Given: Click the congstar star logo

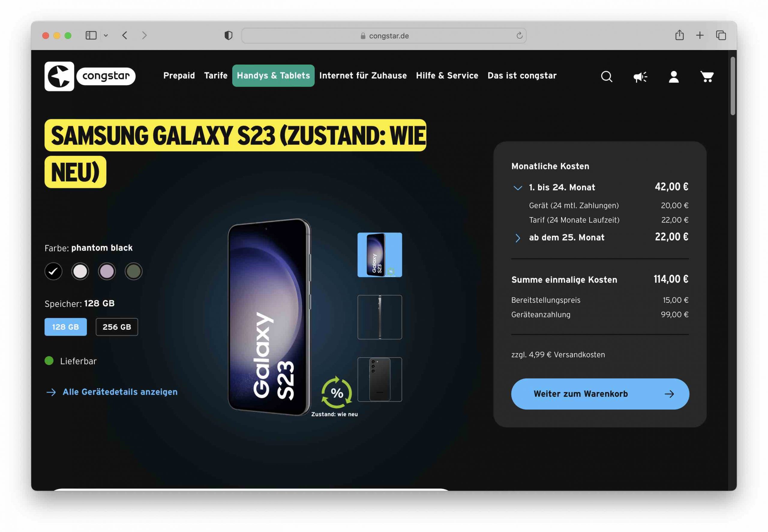Looking at the screenshot, I should 59,76.
